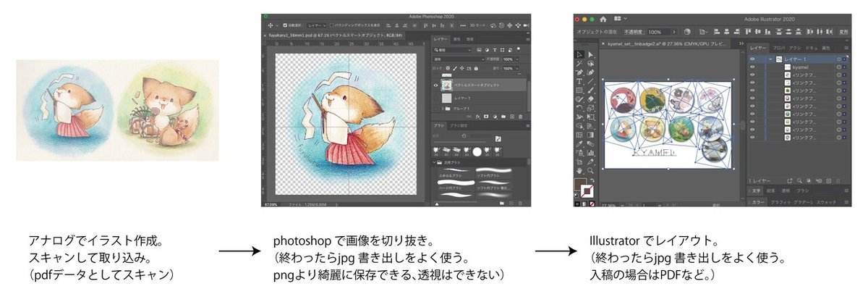The width and height of the screenshot is (868, 302).
Task: Open Illustrator's Home screen icon
Action: pos(603,18)
